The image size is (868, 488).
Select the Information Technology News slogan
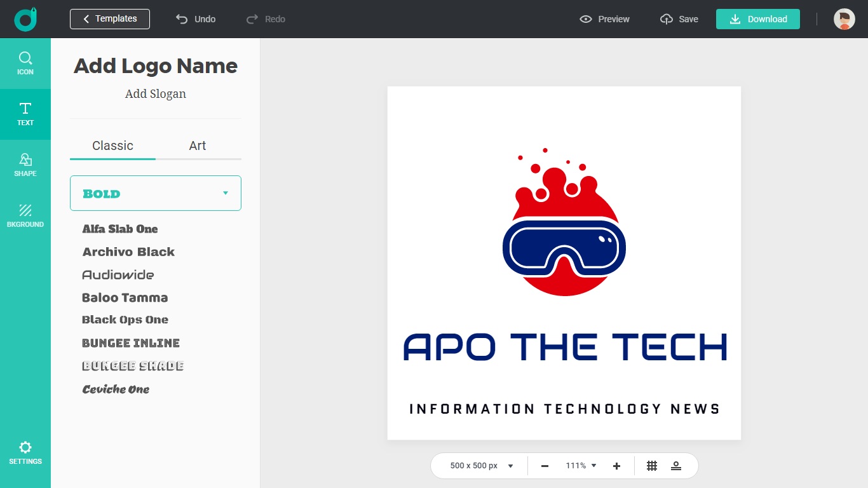pos(565,409)
